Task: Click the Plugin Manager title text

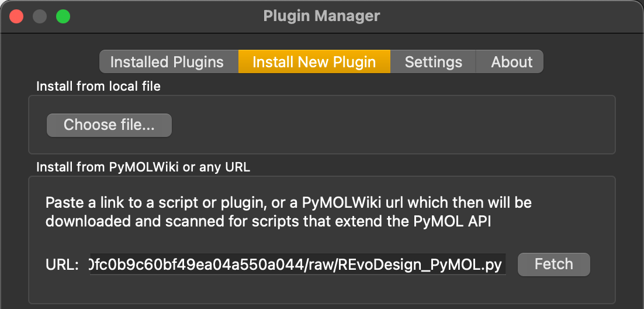Action: [321, 16]
